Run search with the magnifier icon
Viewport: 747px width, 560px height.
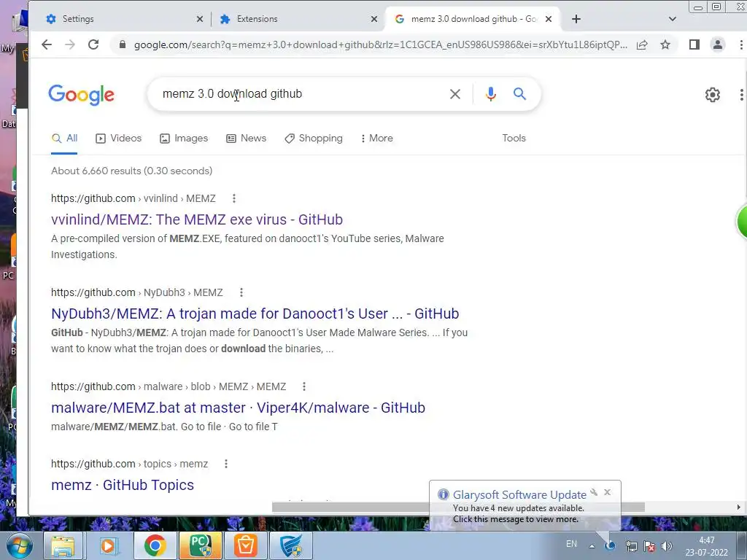point(519,94)
